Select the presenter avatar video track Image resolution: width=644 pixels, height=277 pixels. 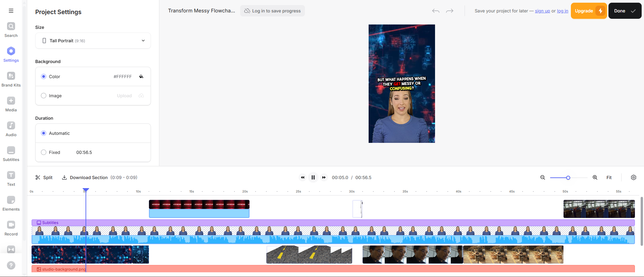pos(333,230)
